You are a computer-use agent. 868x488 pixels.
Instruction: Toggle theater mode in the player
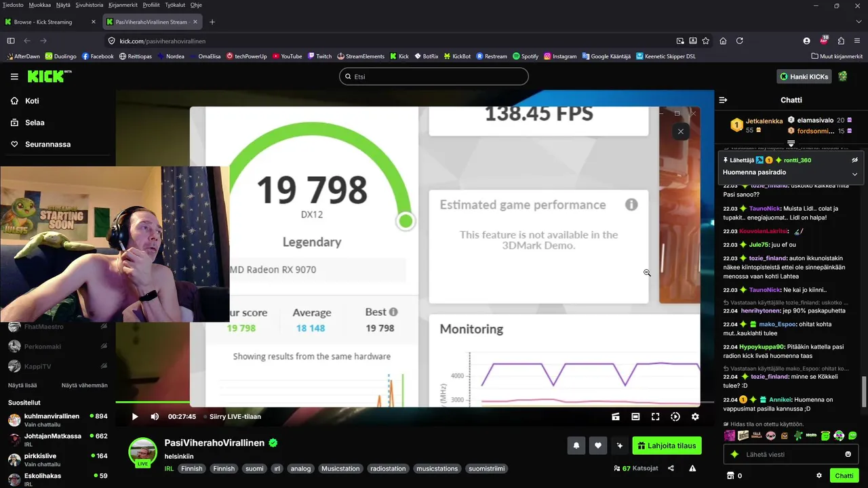tap(635, 417)
